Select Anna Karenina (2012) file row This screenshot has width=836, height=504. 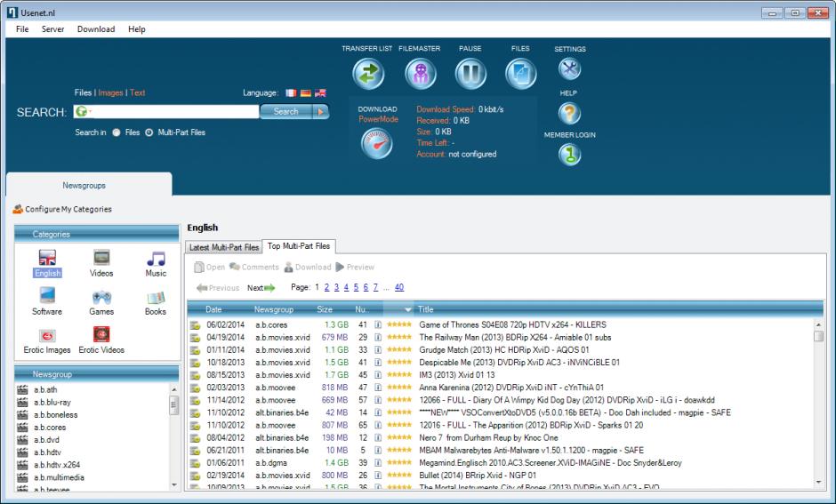[x=502, y=388]
